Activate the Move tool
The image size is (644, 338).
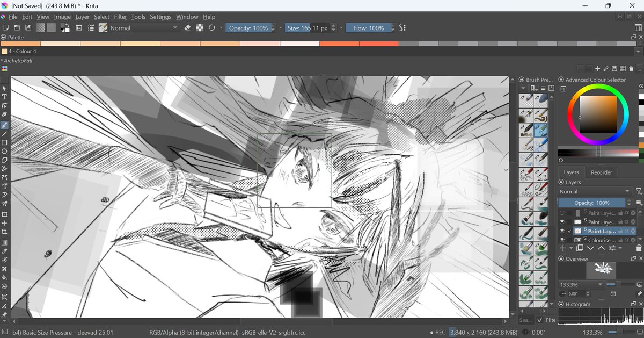(x=4, y=223)
